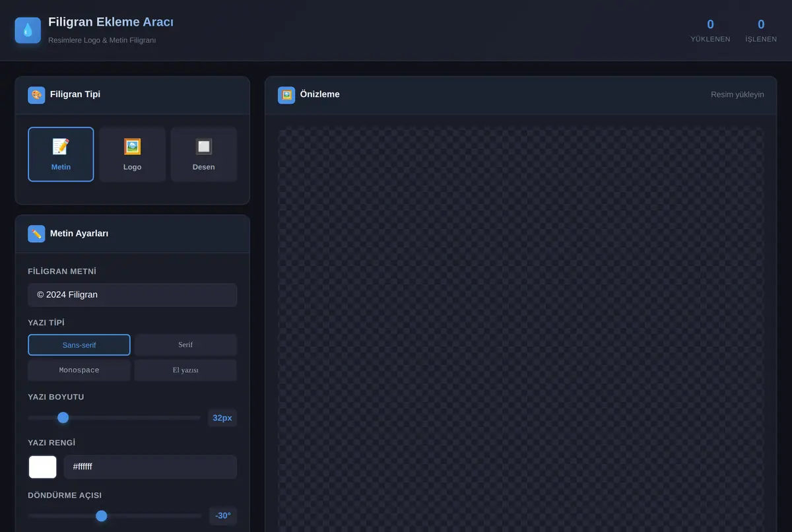The width and height of the screenshot is (792, 532).
Task: Select the Metin watermark type
Action: [61, 154]
